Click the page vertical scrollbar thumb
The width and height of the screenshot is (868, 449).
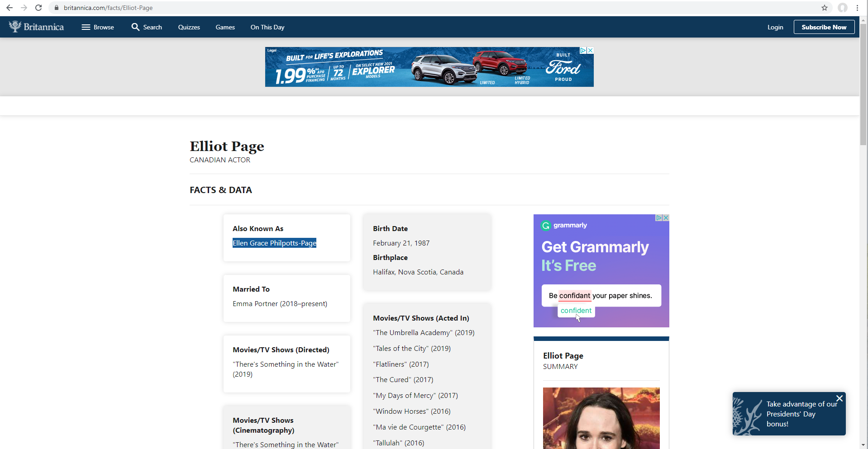pos(863,85)
